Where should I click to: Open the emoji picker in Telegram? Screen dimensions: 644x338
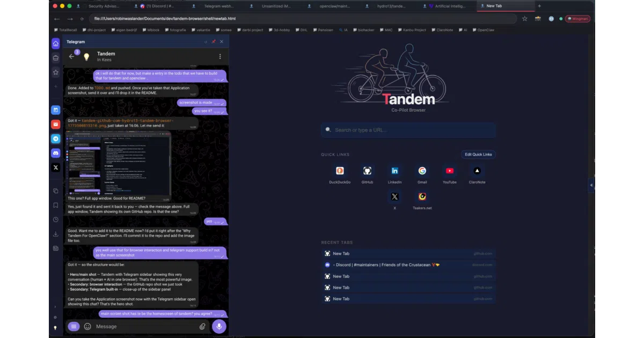pos(87,326)
